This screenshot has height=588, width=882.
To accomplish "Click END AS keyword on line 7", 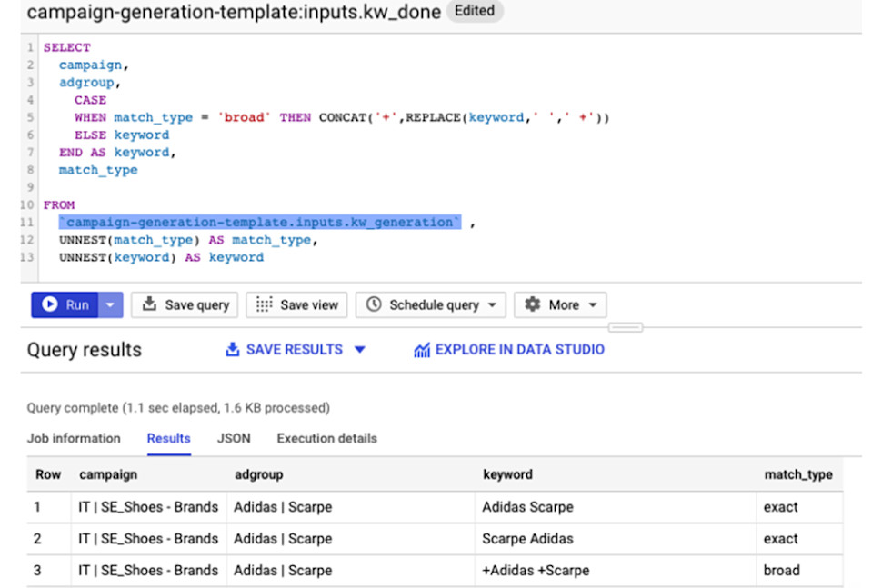I will (x=82, y=153).
